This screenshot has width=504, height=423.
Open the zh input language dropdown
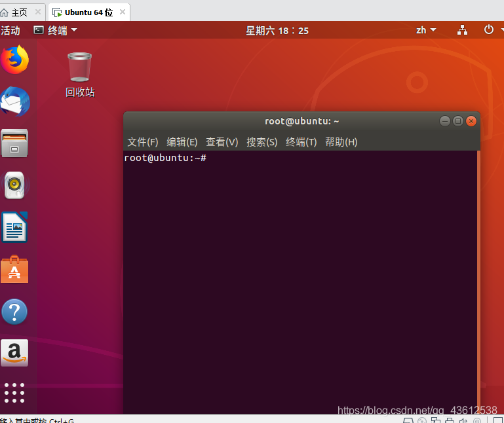[426, 30]
